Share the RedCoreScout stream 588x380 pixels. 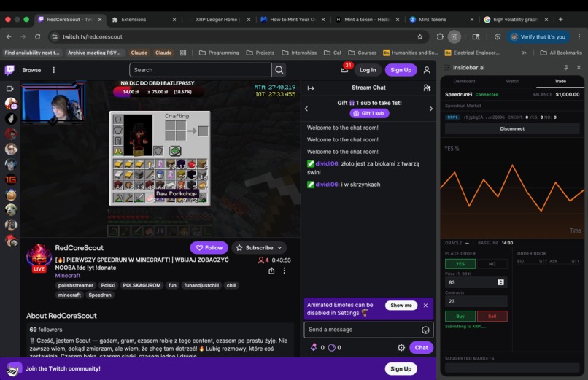271,271
